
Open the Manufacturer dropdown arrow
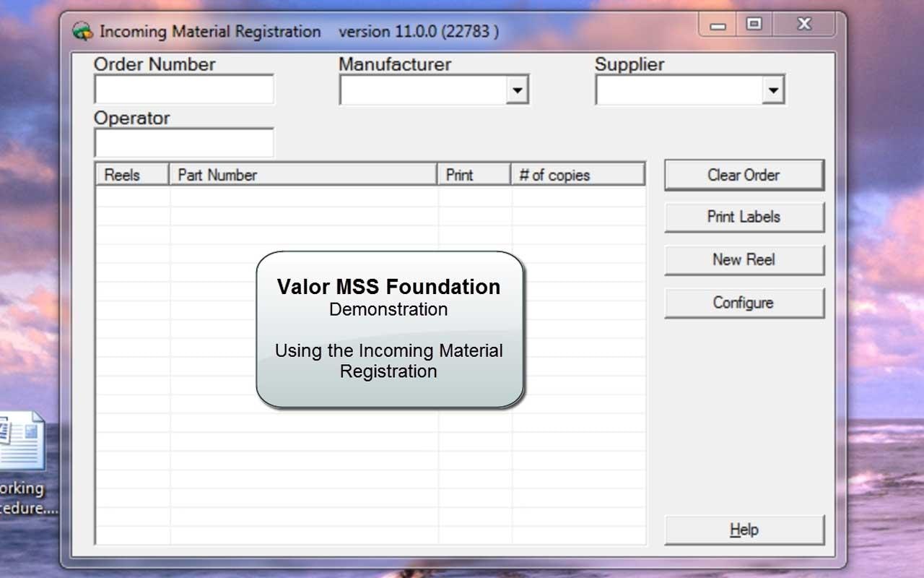517,90
